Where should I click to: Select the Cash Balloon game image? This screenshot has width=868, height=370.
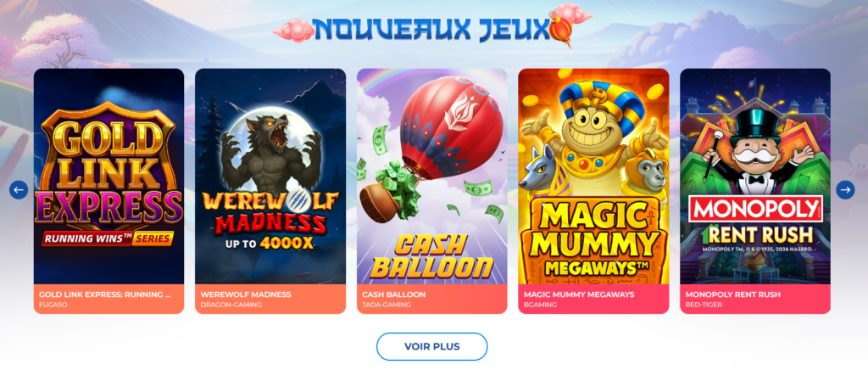pyautogui.click(x=432, y=177)
